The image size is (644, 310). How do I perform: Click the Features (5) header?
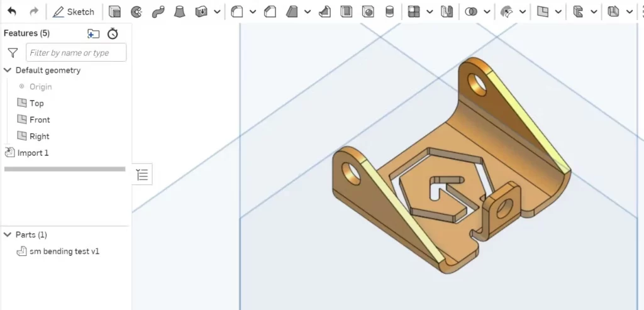[x=26, y=33]
